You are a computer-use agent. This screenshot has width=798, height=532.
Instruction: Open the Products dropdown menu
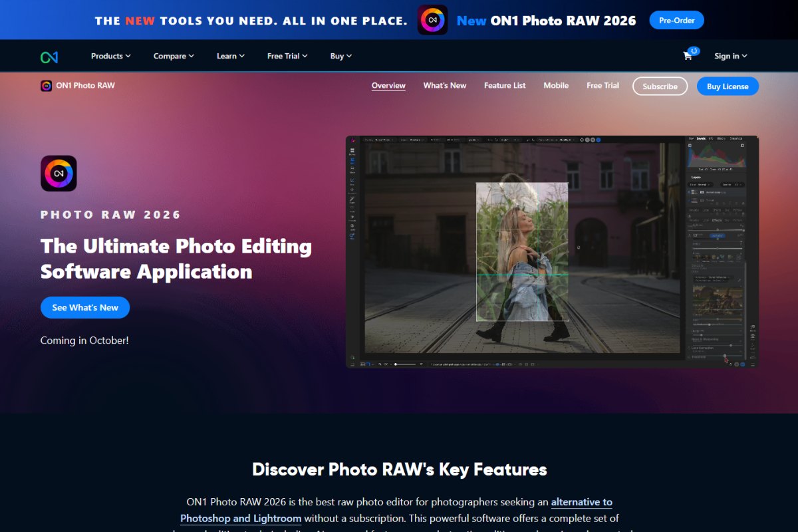[110, 56]
